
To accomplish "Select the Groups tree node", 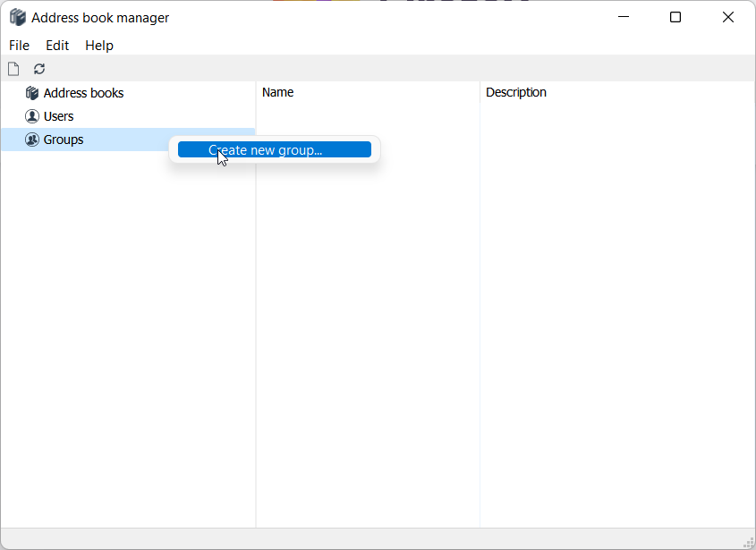I will coord(64,140).
